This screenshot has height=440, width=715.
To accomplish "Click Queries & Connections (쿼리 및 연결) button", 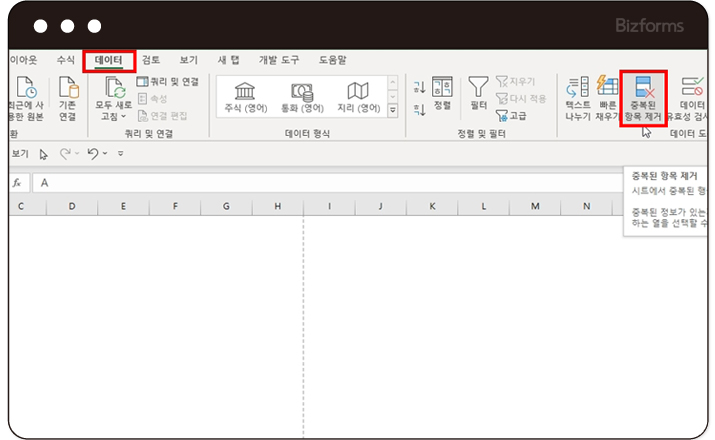I will [x=168, y=82].
